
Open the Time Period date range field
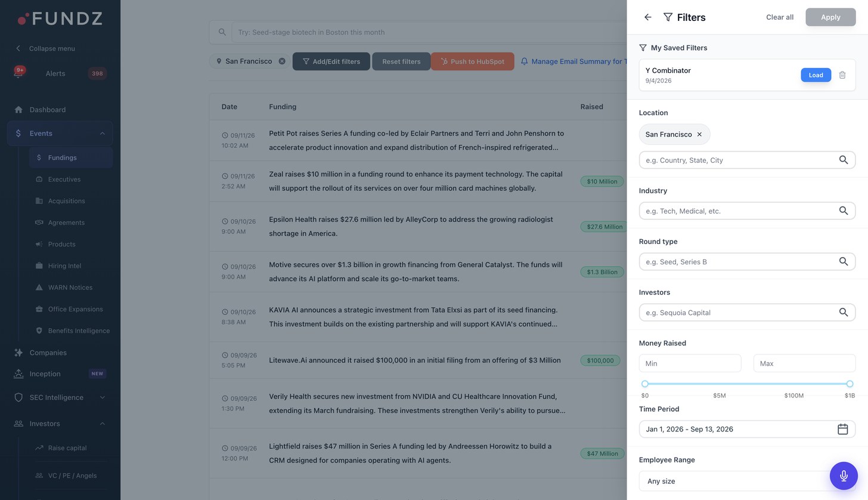tap(747, 429)
